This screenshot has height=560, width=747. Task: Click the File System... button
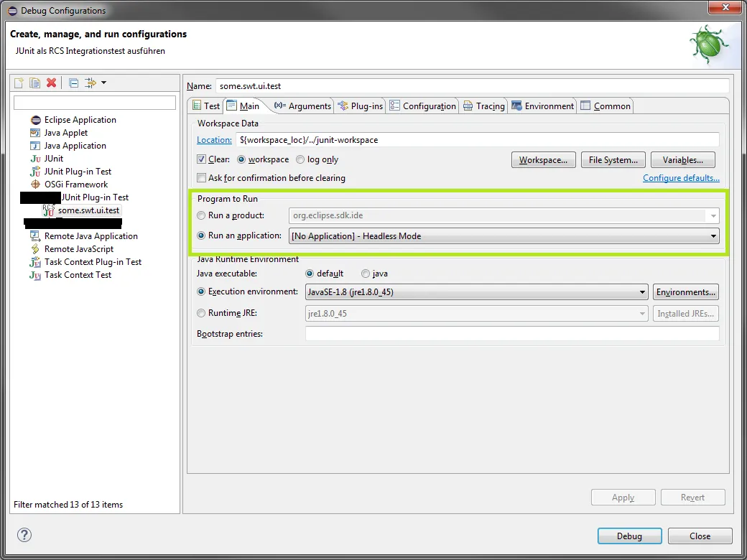tap(613, 160)
